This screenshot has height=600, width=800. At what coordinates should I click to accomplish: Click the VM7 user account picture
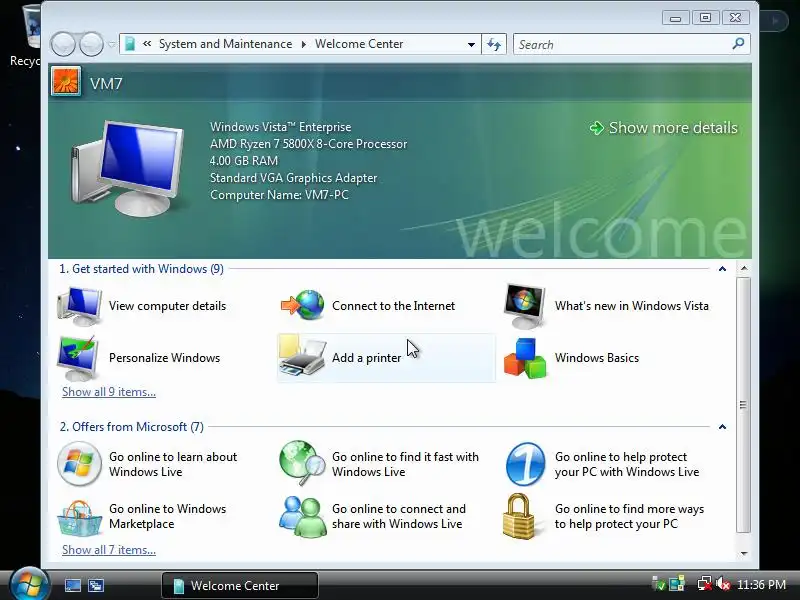(66, 82)
